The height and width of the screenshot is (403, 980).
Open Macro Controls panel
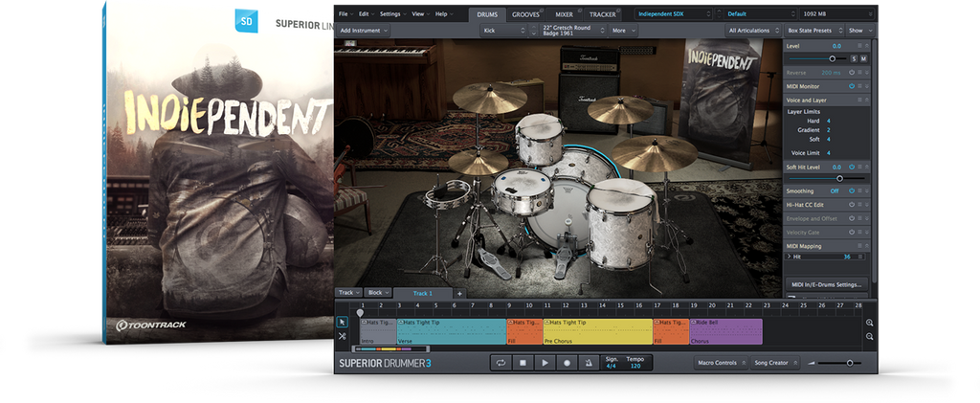(x=722, y=363)
